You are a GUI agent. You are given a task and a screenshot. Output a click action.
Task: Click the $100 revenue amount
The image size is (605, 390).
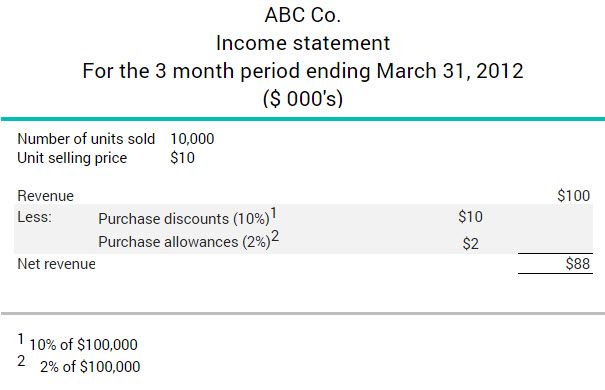(x=573, y=196)
